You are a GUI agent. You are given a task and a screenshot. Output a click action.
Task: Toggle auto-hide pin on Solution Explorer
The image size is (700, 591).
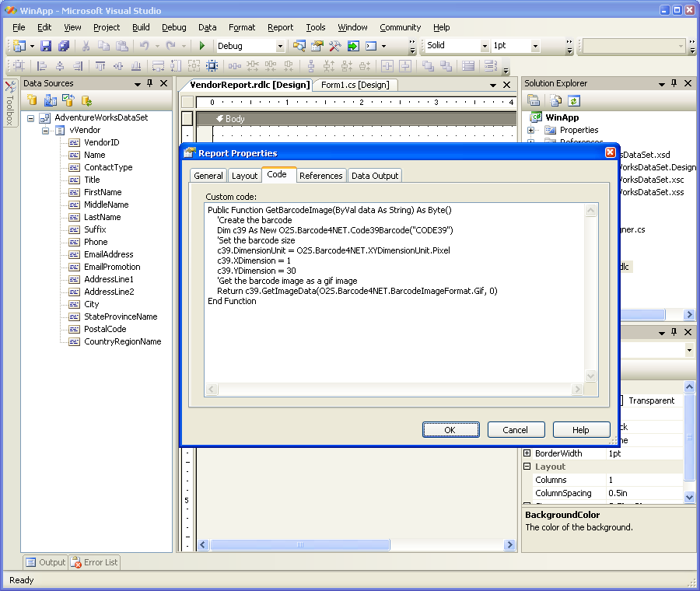click(674, 83)
